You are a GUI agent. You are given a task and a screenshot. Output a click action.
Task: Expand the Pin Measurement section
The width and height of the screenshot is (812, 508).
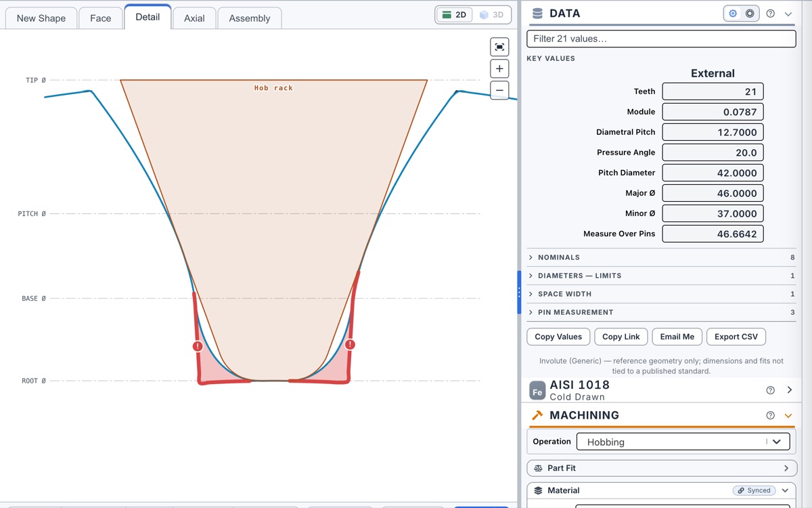[661, 312]
